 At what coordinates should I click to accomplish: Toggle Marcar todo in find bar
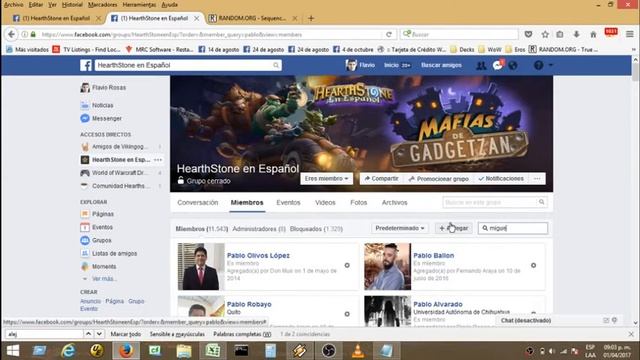126,334
